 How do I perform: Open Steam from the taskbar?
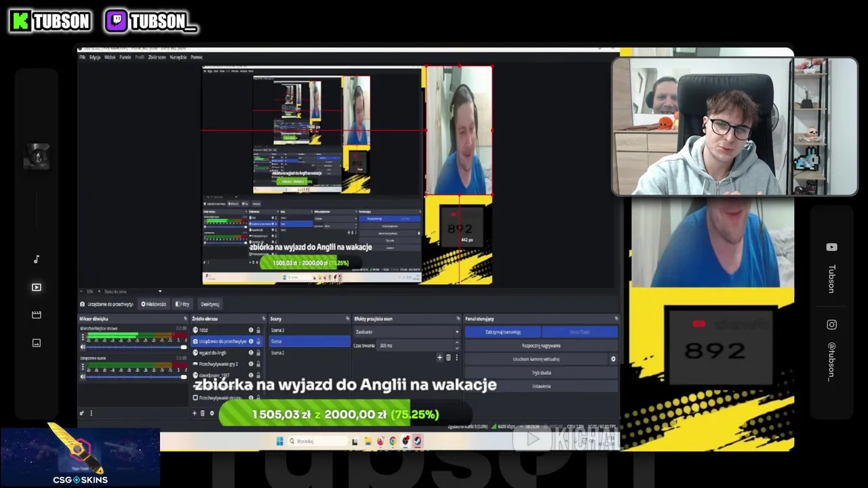[x=418, y=441]
